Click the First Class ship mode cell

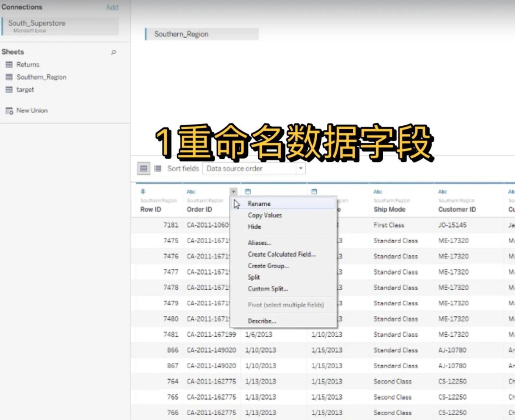(389, 225)
